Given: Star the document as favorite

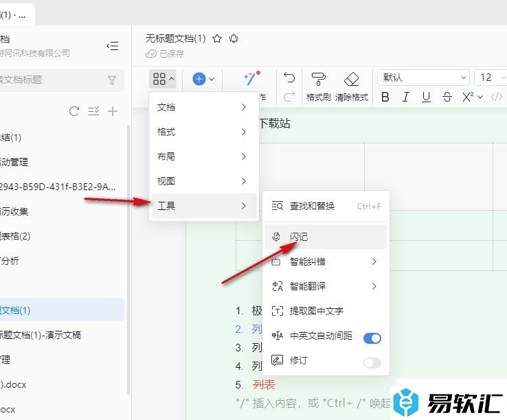Looking at the screenshot, I should 217,39.
